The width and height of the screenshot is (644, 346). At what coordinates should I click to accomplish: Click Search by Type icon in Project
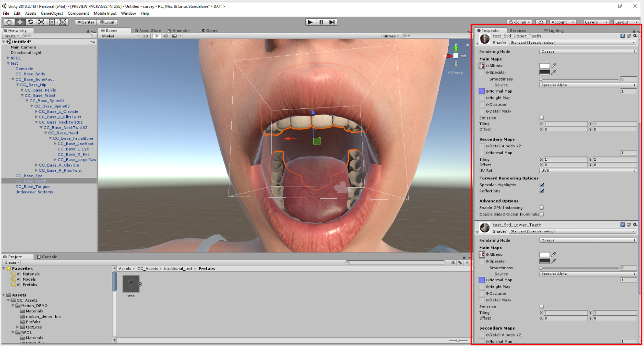(x=453, y=262)
